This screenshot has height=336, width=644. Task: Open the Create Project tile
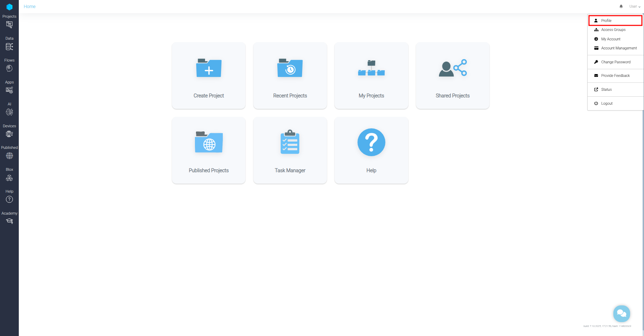coord(209,75)
